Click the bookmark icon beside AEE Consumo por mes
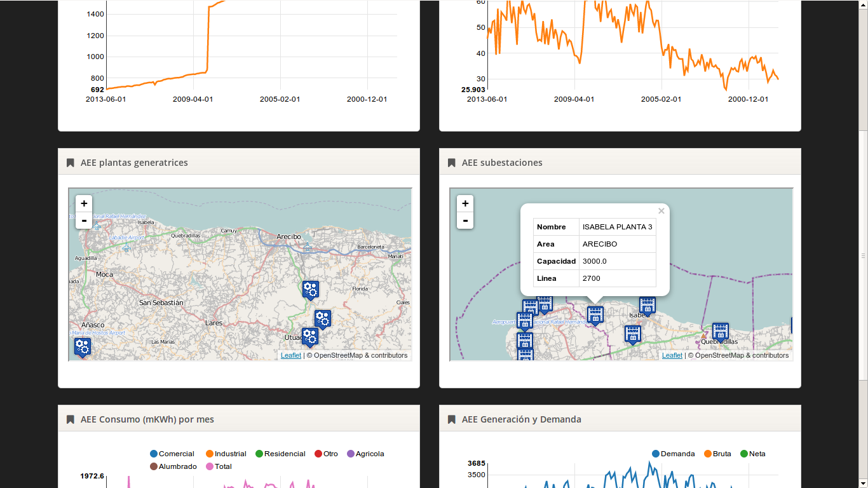The image size is (868, 488). (71, 419)
